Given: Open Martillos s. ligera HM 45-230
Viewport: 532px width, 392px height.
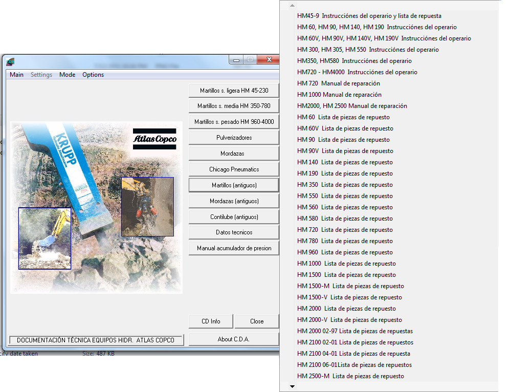Looking at the screenshot, I should (x=234, y=91).
